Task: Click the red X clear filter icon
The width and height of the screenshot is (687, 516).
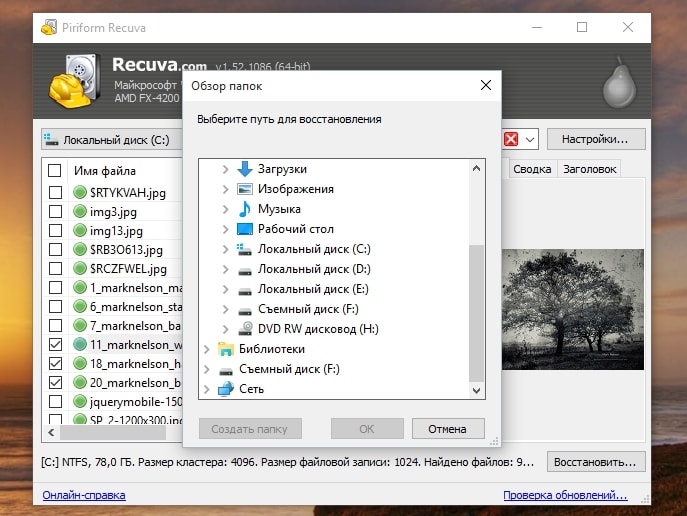Action: (511, 139)
